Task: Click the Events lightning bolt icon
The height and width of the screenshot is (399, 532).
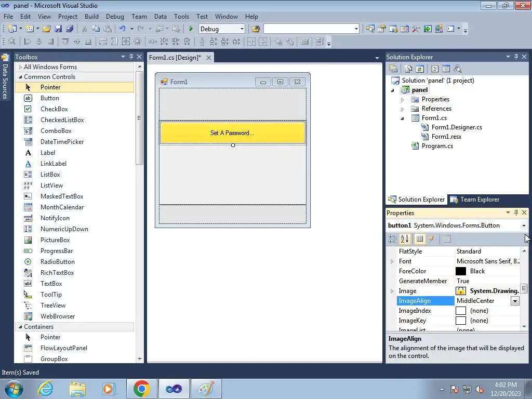Action: coord(432,239)
